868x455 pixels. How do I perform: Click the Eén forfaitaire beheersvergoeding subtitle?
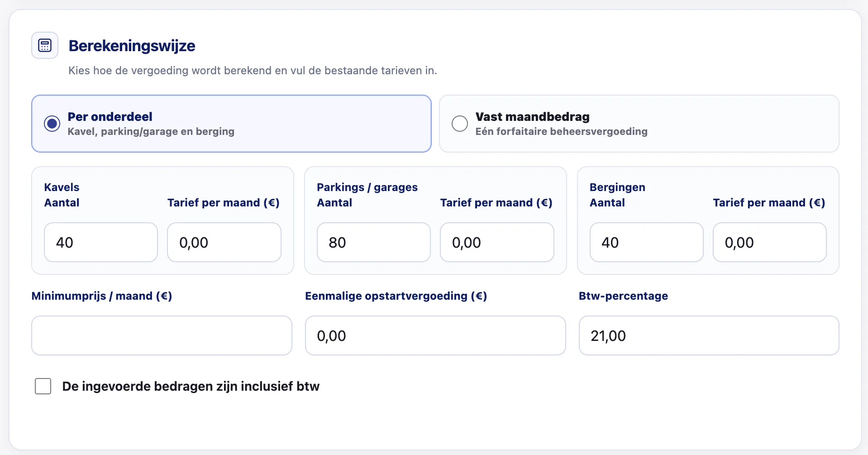click(x=561, y=131)
